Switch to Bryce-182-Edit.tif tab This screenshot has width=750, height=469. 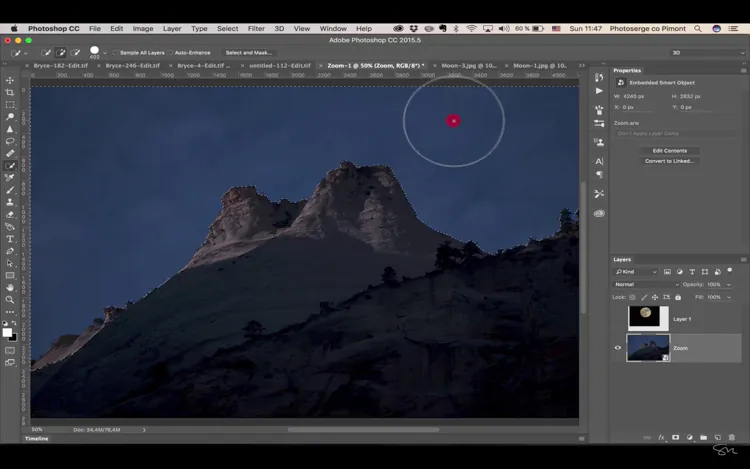[61, 65]
